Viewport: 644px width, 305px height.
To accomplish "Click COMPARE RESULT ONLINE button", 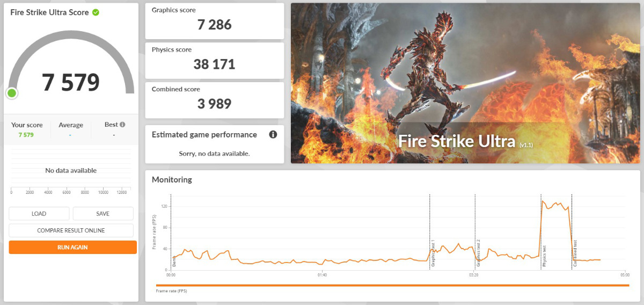I will coord(71,230).
